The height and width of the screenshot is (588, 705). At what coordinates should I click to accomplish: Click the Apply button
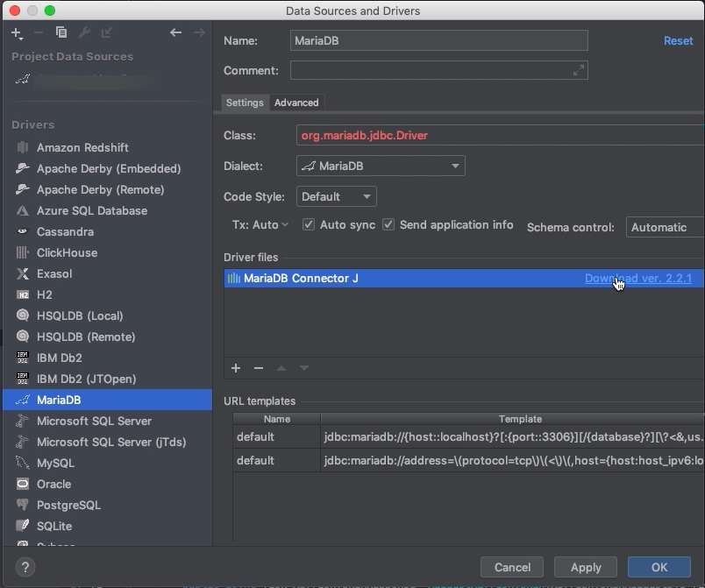point(586,567)
